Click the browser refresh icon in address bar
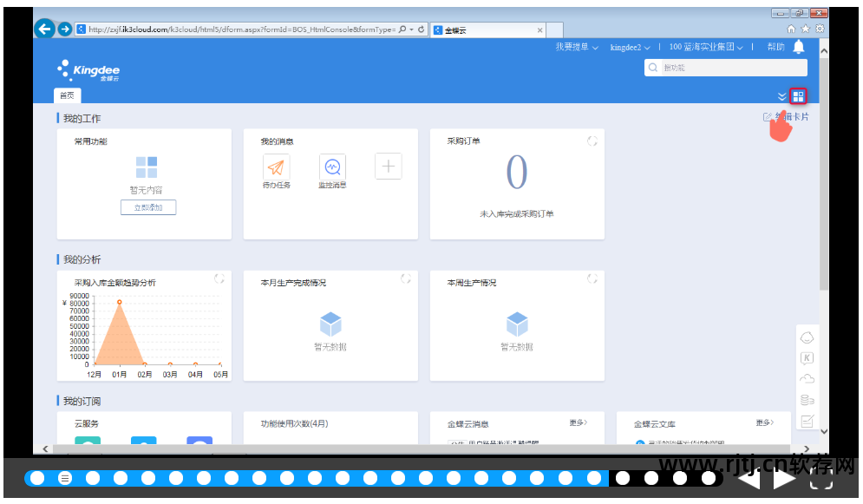The height and width of the screenshot is (504, 863). 421,29
